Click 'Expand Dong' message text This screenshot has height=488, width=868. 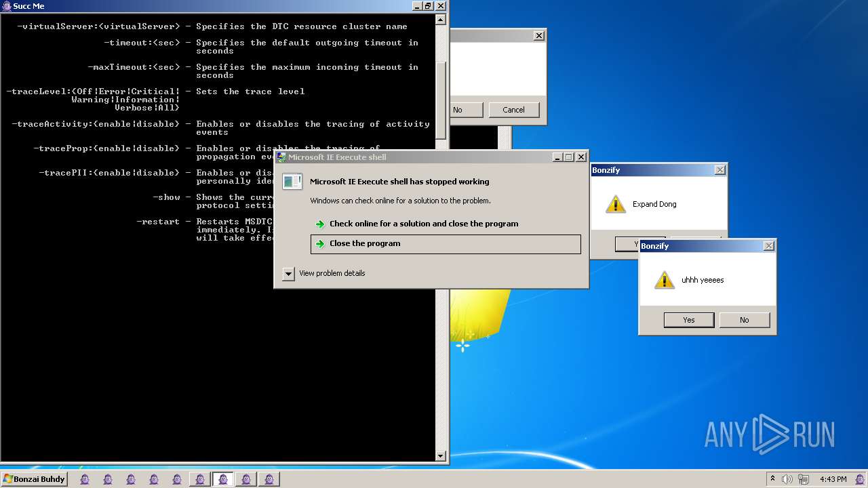(654, 204)
